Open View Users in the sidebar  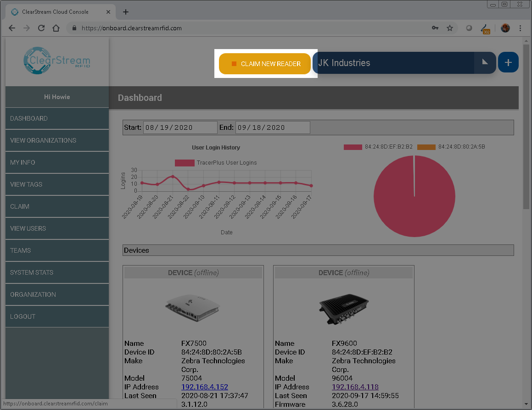57,228
